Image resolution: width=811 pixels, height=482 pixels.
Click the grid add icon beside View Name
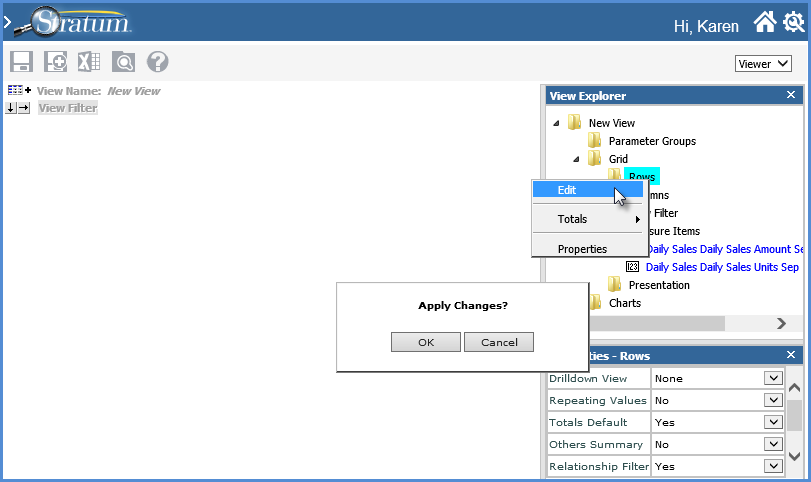[x=19, y=91]
